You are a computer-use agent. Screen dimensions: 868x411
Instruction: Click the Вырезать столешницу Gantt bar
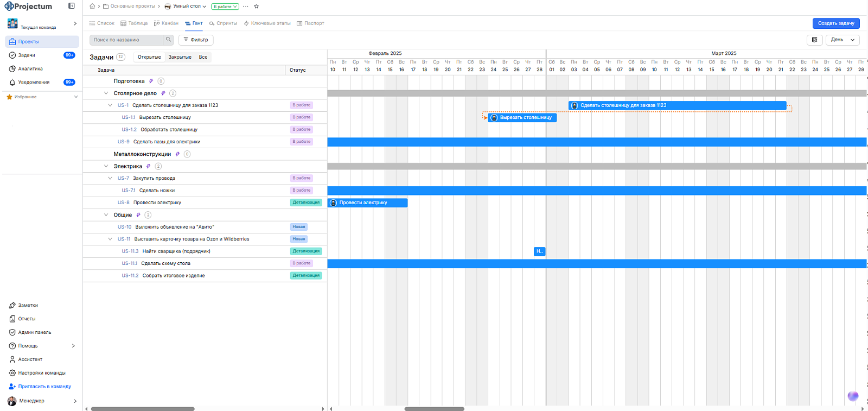point(522,117)
